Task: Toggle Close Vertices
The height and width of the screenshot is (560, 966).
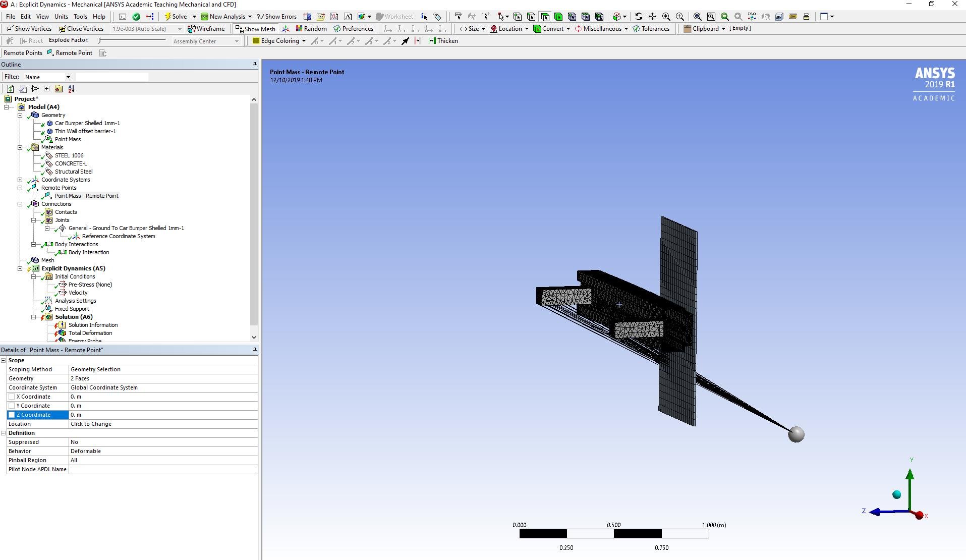Action: point(81,29)
